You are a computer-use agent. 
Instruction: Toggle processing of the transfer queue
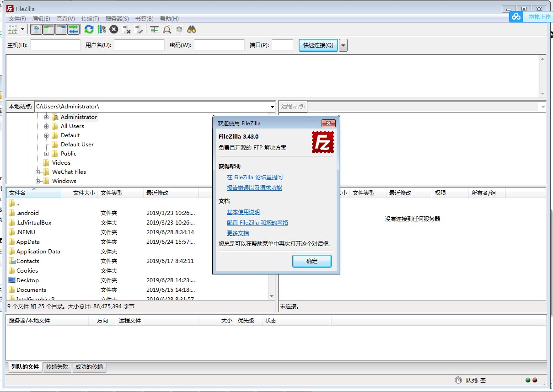[x=102, y=30]
